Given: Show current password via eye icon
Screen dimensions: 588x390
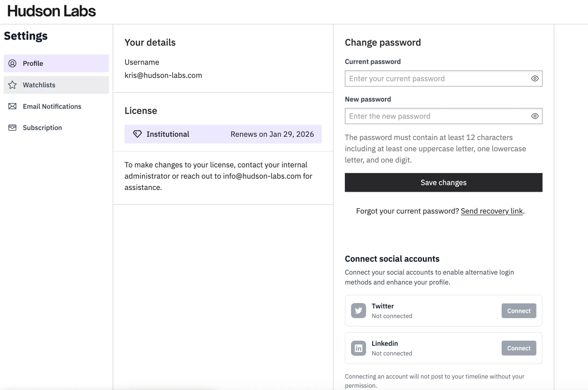Looking at the screenshot, I should click(535, 78).
